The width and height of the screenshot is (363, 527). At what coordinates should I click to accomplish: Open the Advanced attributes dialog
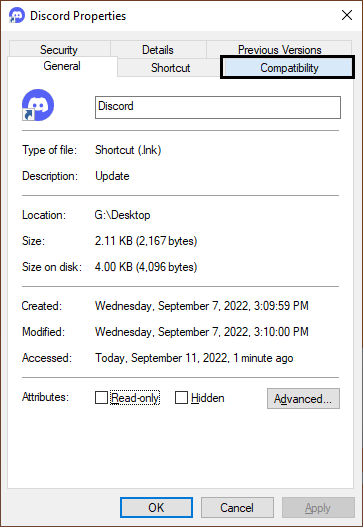[303, 399]
